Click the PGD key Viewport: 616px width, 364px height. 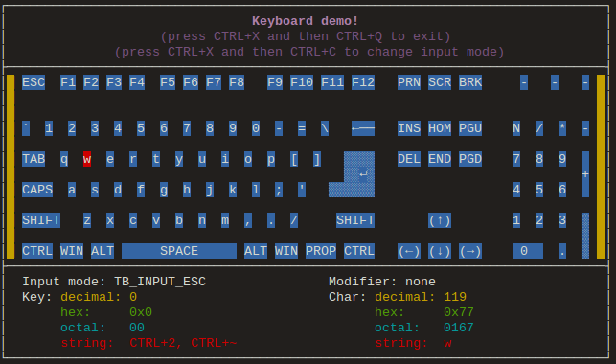pyautogui.click(x=470, y=159)
